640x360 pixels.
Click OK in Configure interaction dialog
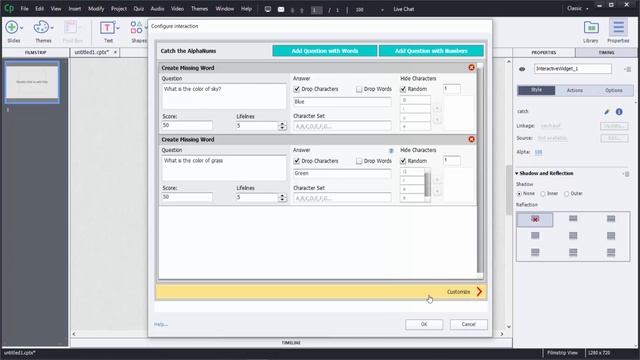point(424,324)
